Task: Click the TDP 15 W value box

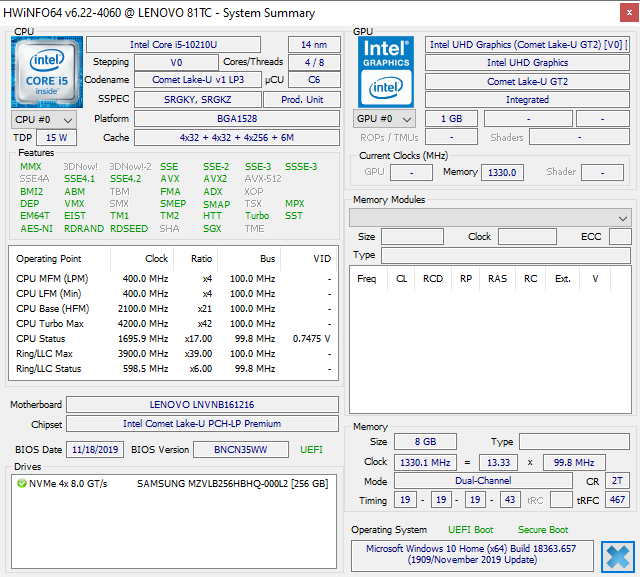Action: 57,138
